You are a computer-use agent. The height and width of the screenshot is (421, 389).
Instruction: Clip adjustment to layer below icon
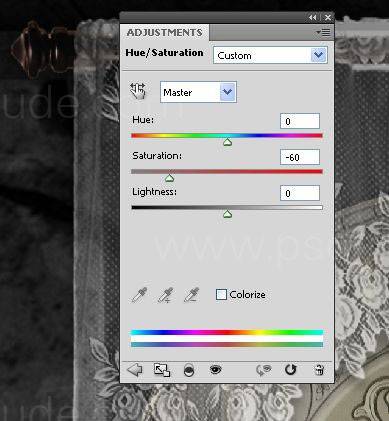(189, 370)
